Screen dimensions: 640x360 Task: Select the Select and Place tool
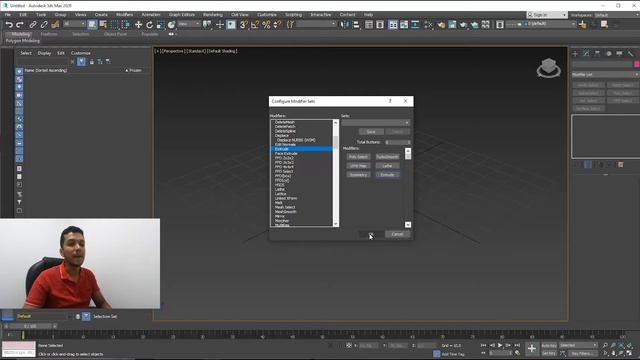(171, 24)
